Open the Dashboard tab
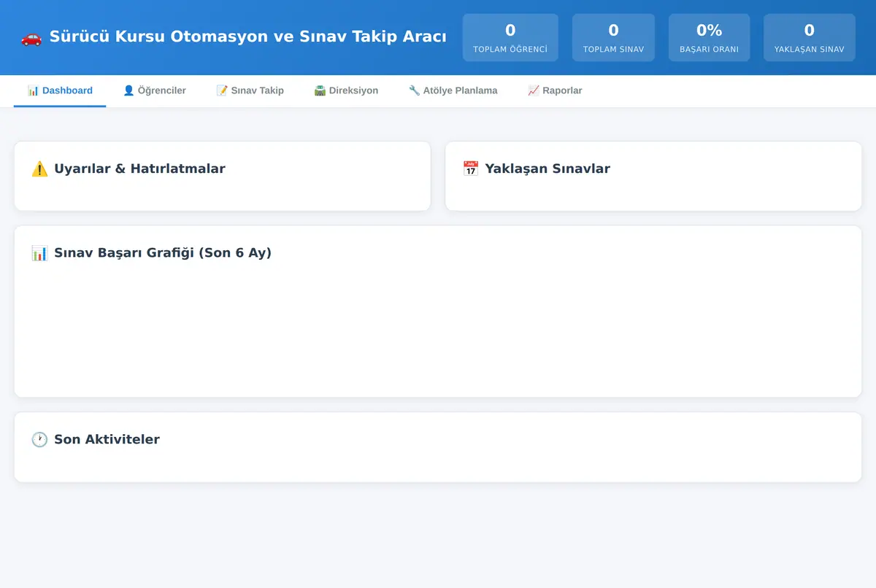876x588 pixels. point(60,90)
